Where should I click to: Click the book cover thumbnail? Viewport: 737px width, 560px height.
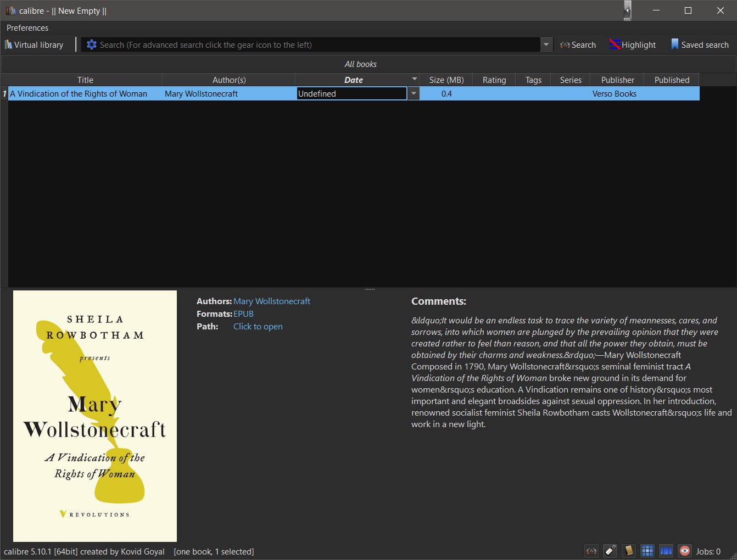(95, 416)
